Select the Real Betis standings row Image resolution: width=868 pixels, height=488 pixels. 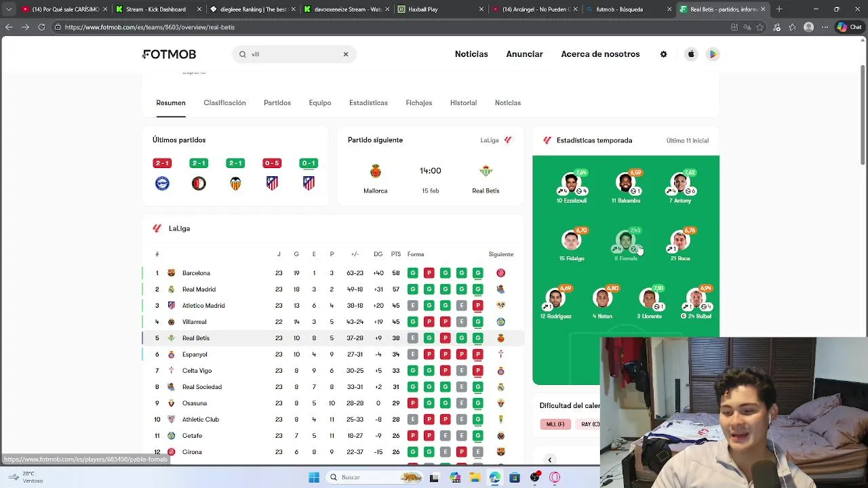(333, 338)
